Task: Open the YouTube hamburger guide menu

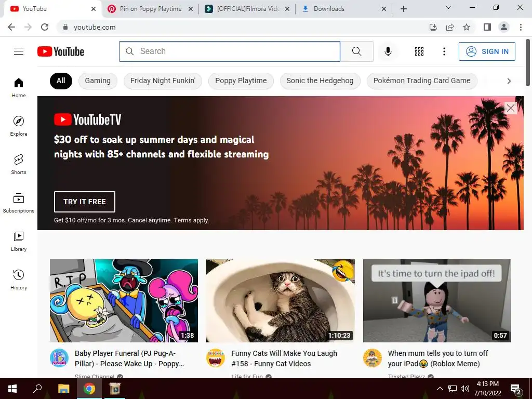Action: click(19, 51)
